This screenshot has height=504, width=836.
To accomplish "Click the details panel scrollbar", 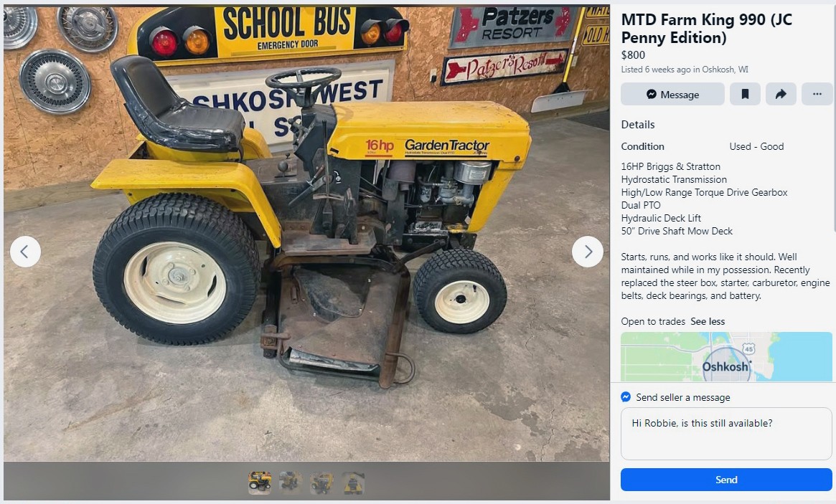I will click(x=834, y=120).
